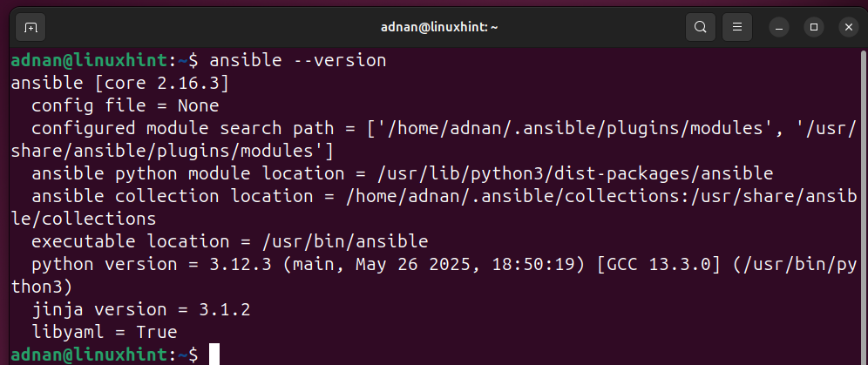Close the terminal window
The image size is (868, 365).
tap(849, 27)
